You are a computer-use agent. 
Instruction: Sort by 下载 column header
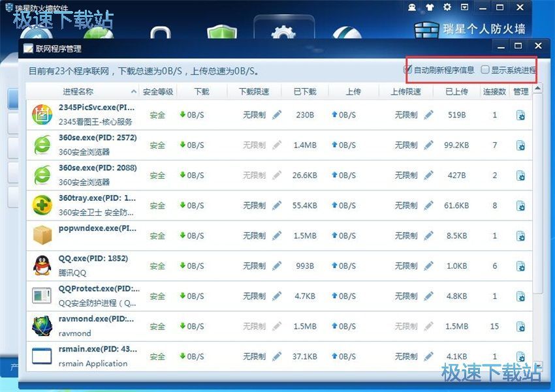[x=202, y=91]
